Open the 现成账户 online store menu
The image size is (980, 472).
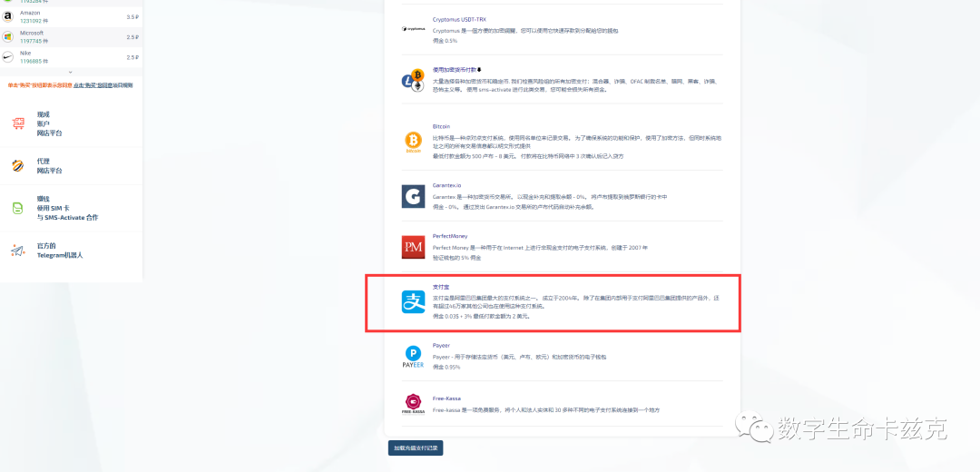(50, 123)
